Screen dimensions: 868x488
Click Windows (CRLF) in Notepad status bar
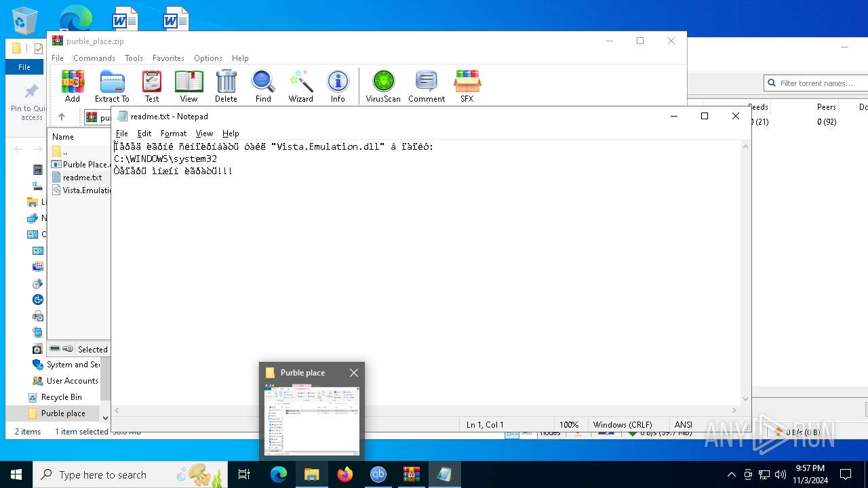pyautogui.click(x=622, y=425)
